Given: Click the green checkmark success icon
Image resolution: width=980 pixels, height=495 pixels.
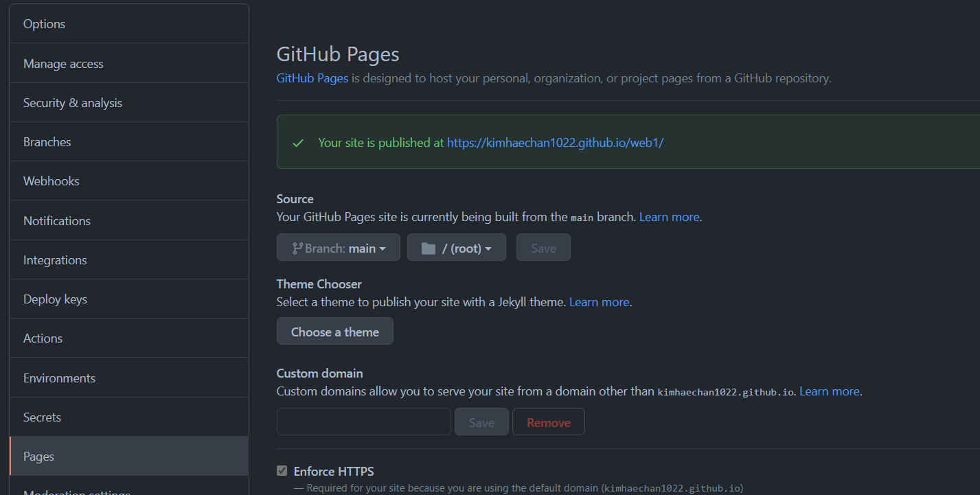Looking at the screenshot, I should (x=298, y=143).
